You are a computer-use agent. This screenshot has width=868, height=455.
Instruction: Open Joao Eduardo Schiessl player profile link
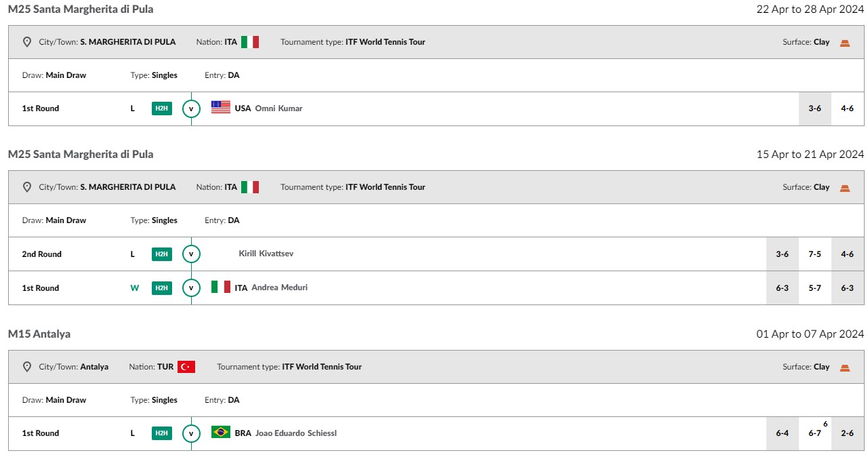(x=296, y=433)
